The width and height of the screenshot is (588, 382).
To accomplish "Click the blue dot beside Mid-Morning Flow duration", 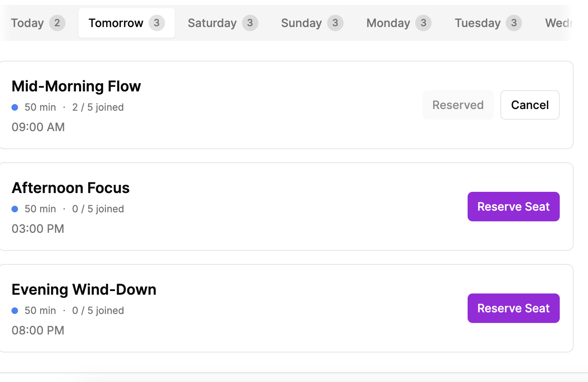I will click(15, 107).
